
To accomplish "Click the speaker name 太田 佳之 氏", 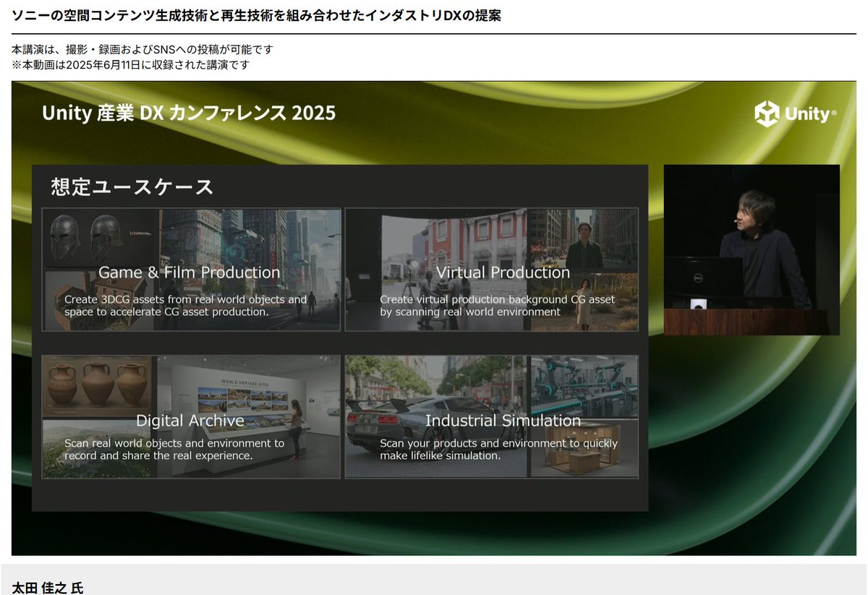I will [x=48, y=587].
